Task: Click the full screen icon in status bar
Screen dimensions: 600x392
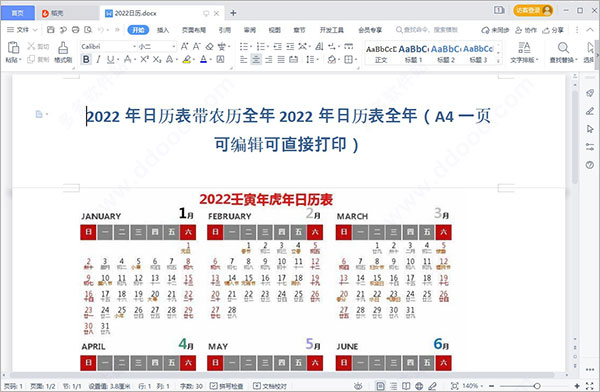Action: (x=590, y=386)
